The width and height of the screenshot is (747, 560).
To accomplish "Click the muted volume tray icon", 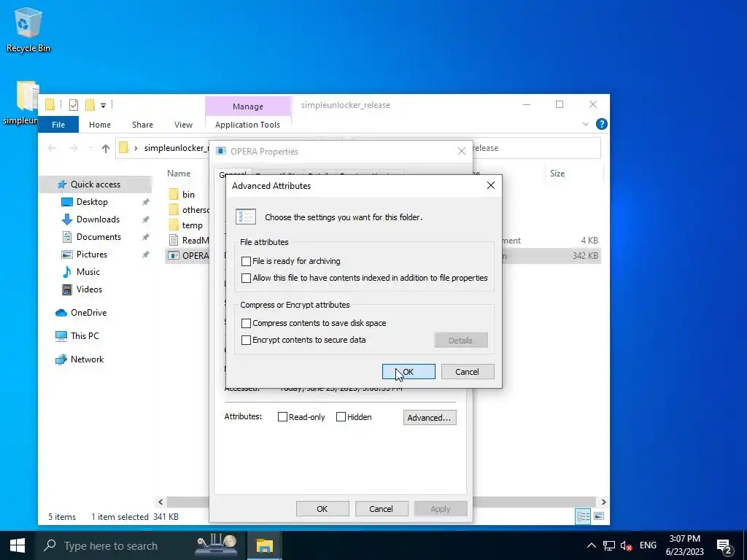I will tap(626, 545).
